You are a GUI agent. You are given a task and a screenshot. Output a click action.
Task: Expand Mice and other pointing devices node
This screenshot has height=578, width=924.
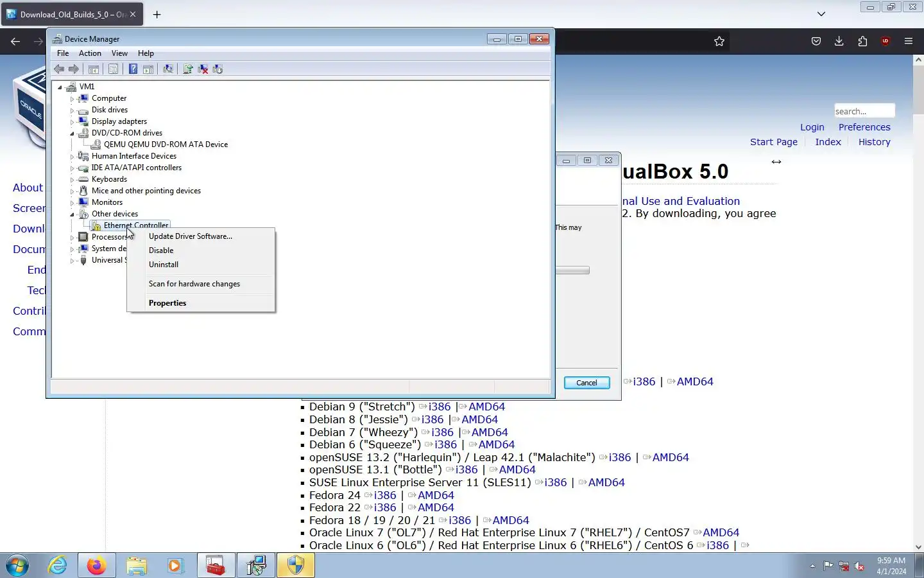[x=73, y=191]
